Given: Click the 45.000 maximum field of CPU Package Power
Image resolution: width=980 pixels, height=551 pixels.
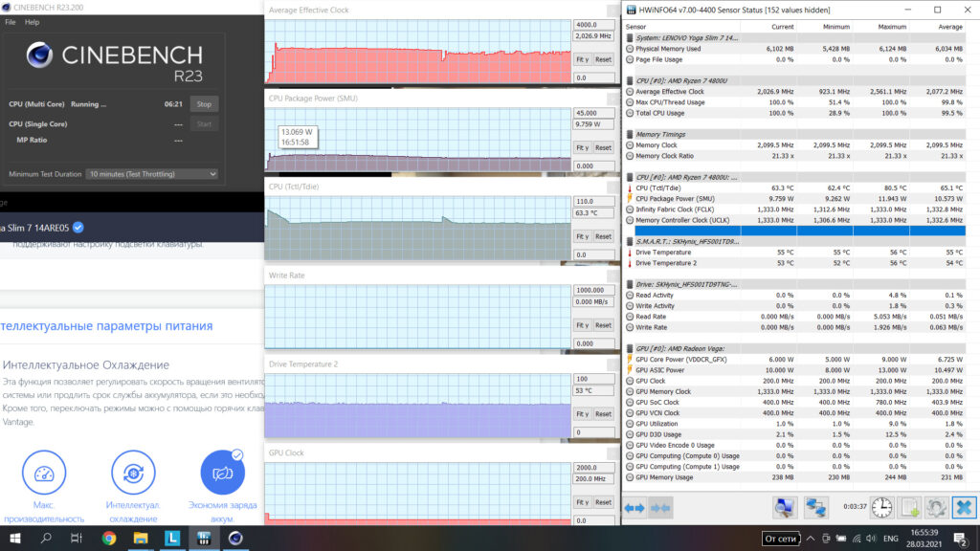Looking at the screenshot, I should tap(593, 113).
